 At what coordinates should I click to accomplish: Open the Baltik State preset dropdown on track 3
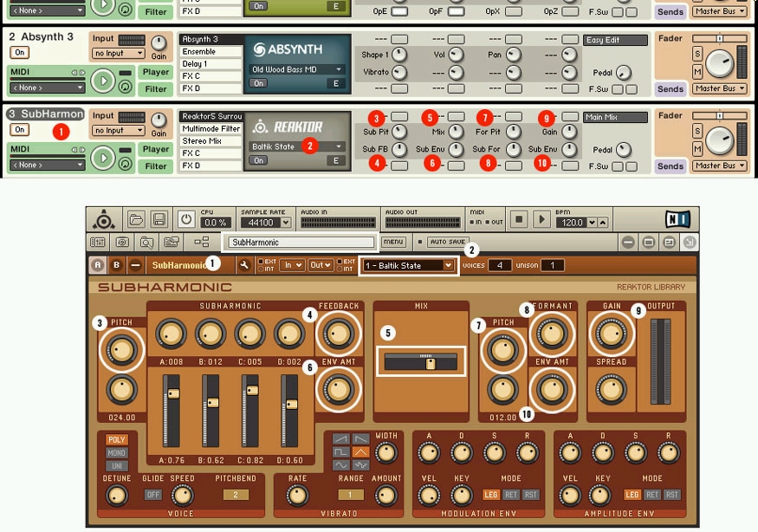[297, 146]
